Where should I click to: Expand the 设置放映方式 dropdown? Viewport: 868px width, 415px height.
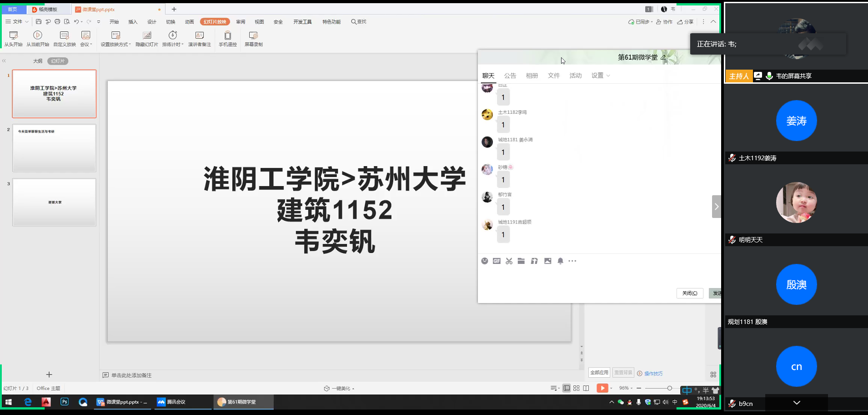(130, 45)
